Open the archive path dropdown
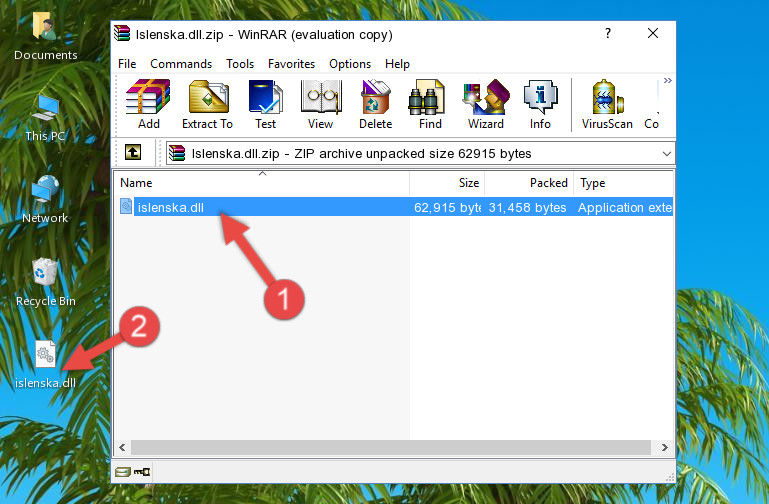The width and height of the screenshot is (769, 504). tap(666, 153)
